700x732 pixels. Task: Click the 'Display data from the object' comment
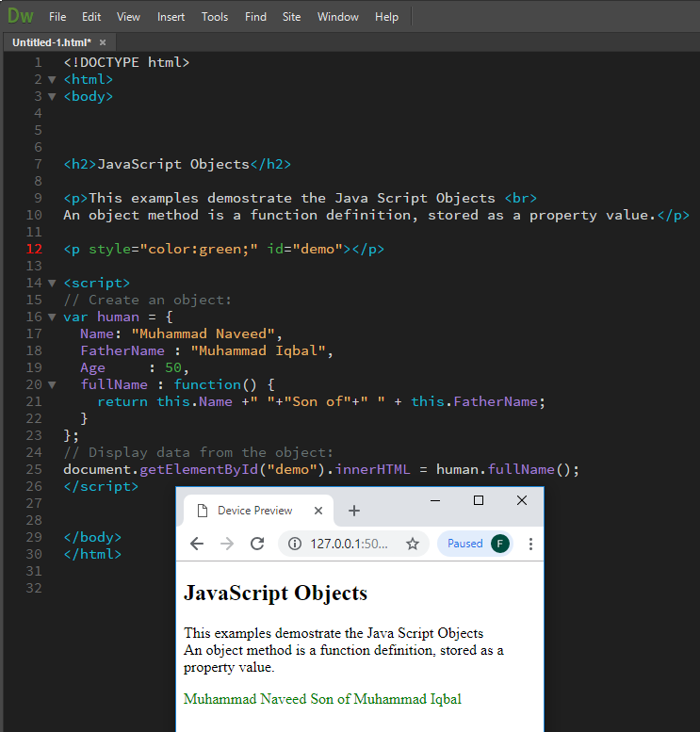(x=199, y=453)
